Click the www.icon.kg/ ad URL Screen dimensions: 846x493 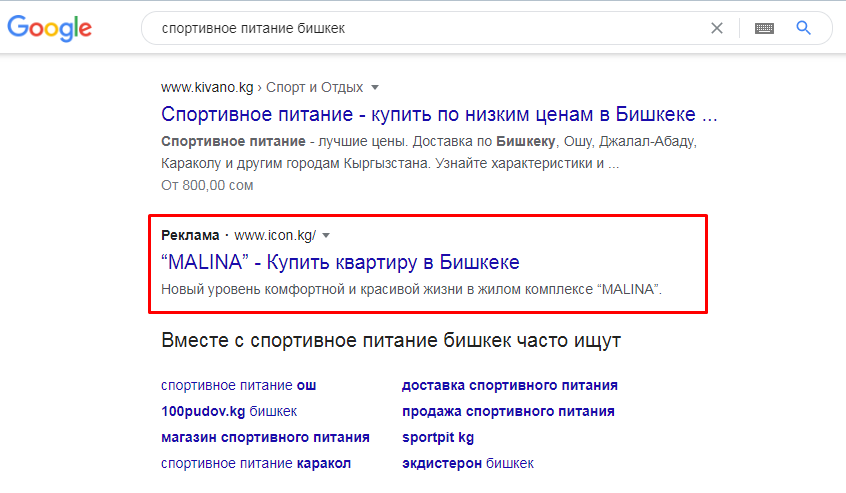tap(275, 236)
